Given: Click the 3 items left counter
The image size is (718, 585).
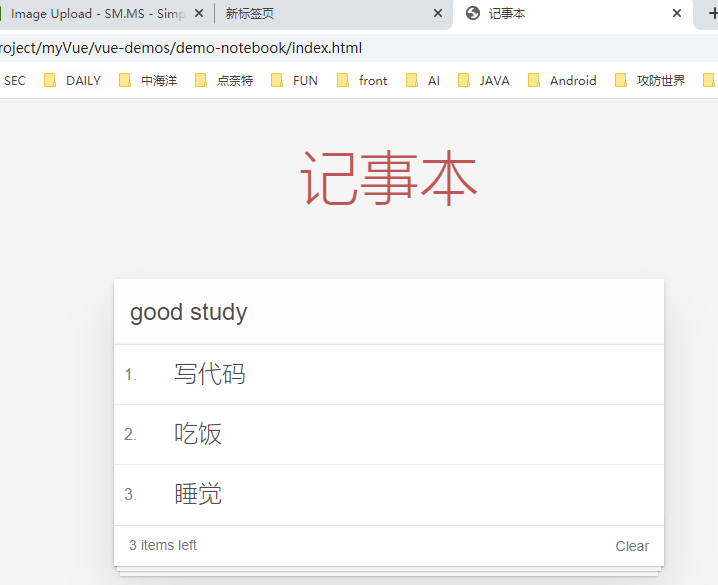Looking at the screenshot, I should 163,545.
